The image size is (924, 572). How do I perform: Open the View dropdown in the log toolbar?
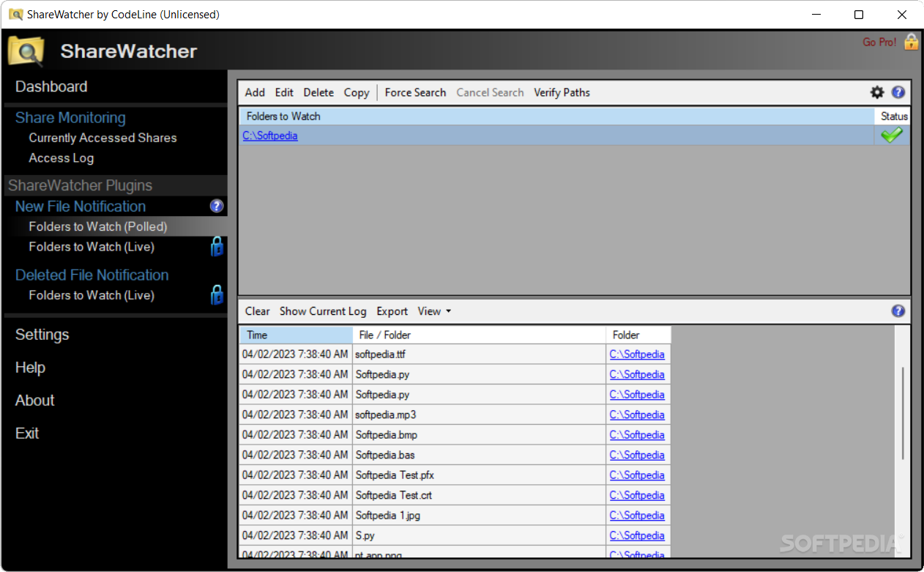point(434,311)
